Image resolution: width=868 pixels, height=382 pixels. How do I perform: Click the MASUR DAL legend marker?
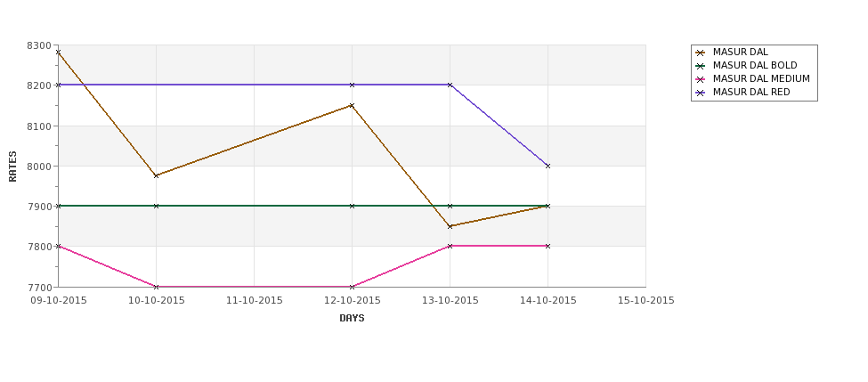point(701,53)
